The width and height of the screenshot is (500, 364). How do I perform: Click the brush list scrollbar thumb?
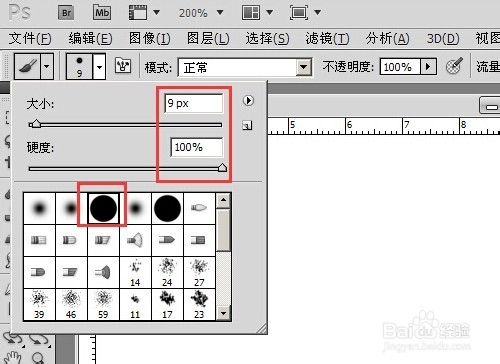[223, 230]
